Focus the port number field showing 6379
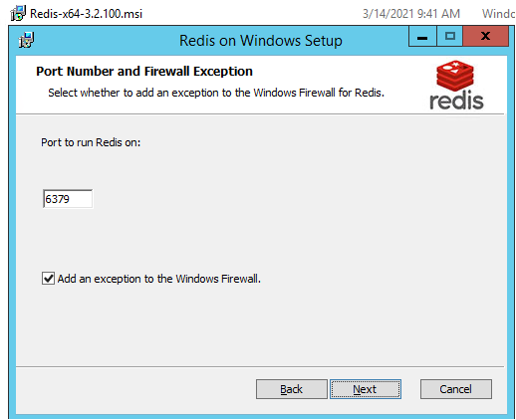Screen dimensions: 516x420 tap(68, 199)
